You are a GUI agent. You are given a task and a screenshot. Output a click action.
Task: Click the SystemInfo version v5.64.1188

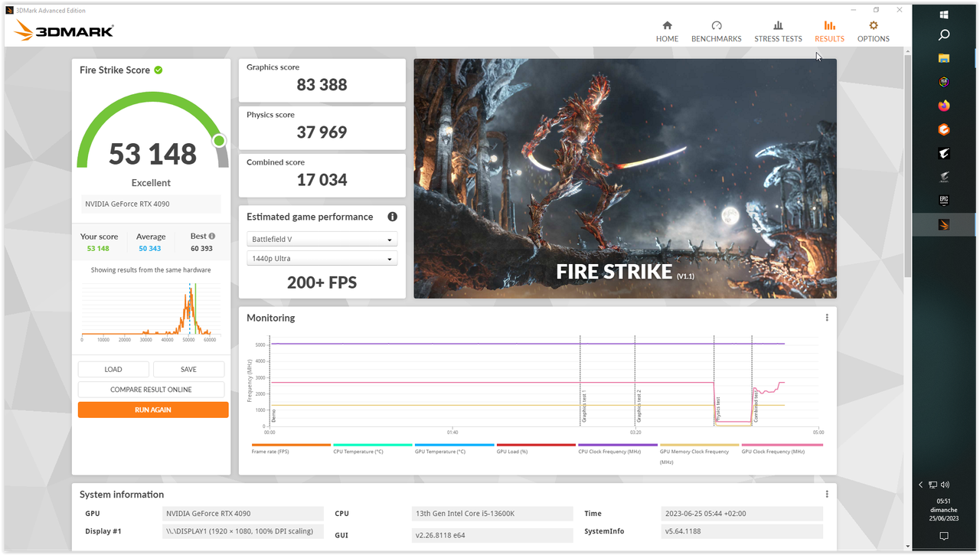pos(742,531)
